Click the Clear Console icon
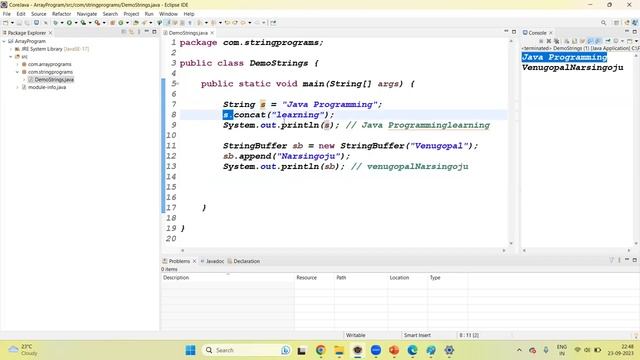640x360 pixels. point(567,41)
